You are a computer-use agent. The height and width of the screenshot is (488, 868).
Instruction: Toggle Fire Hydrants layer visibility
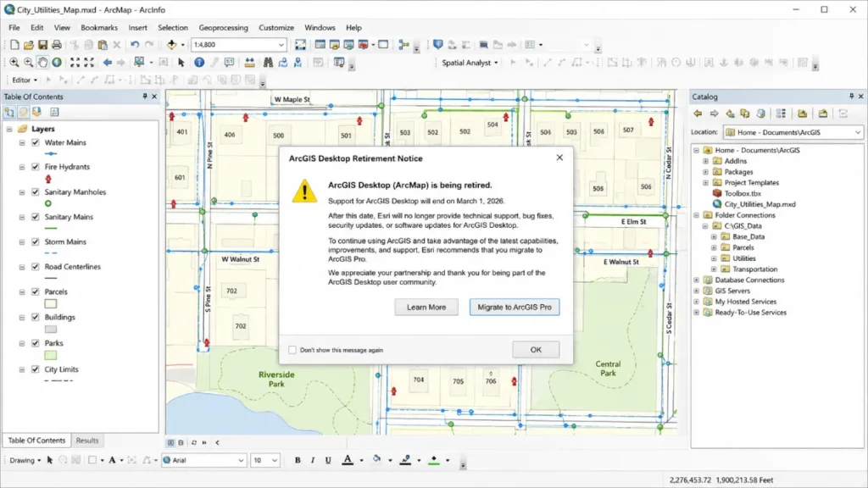[x=36, y=167]
